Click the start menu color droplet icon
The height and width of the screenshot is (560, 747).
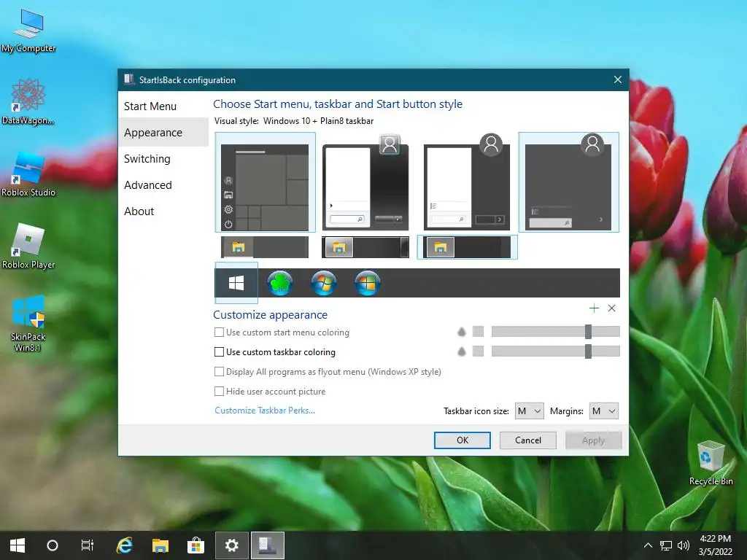pyautogui.click(x=461, y=332)
